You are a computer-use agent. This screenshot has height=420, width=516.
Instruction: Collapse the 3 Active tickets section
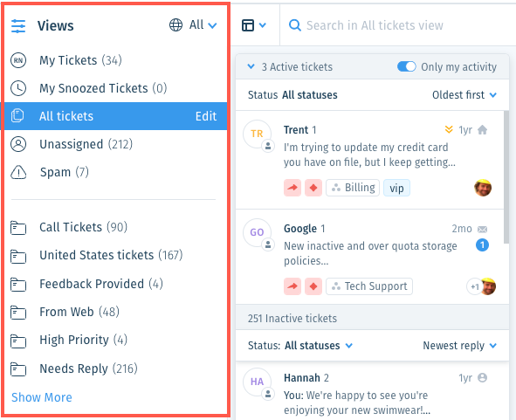251,66
